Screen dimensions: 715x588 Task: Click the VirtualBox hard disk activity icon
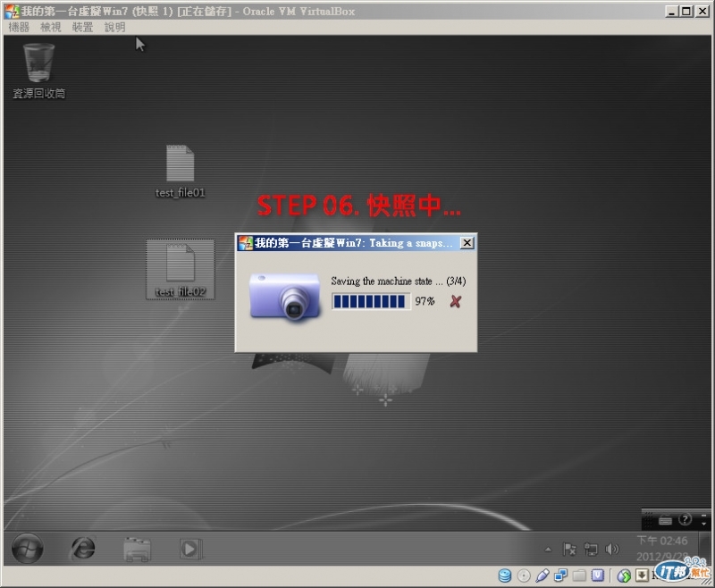pos(505,575)
